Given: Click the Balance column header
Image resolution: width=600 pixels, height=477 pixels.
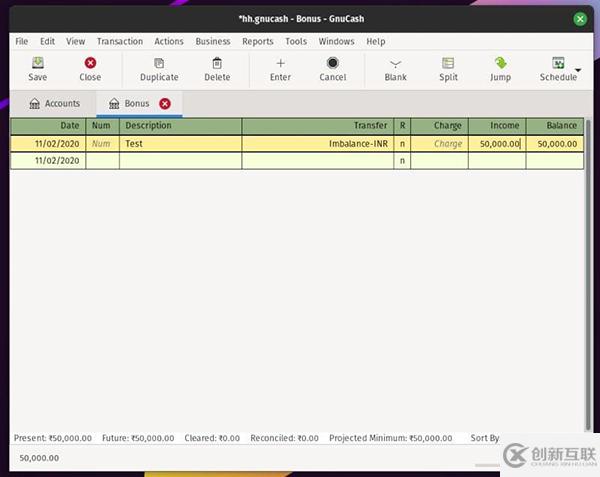Looking at the screenshot, I should point(555,126).
